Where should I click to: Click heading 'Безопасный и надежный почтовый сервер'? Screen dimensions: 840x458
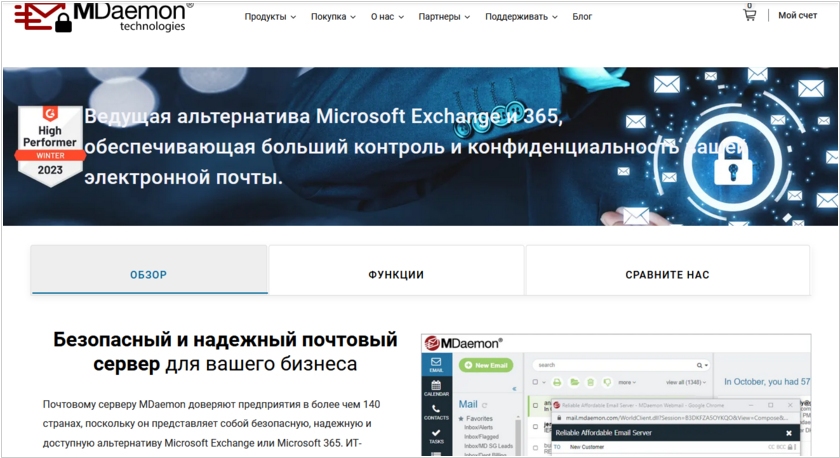click(225, 351)
